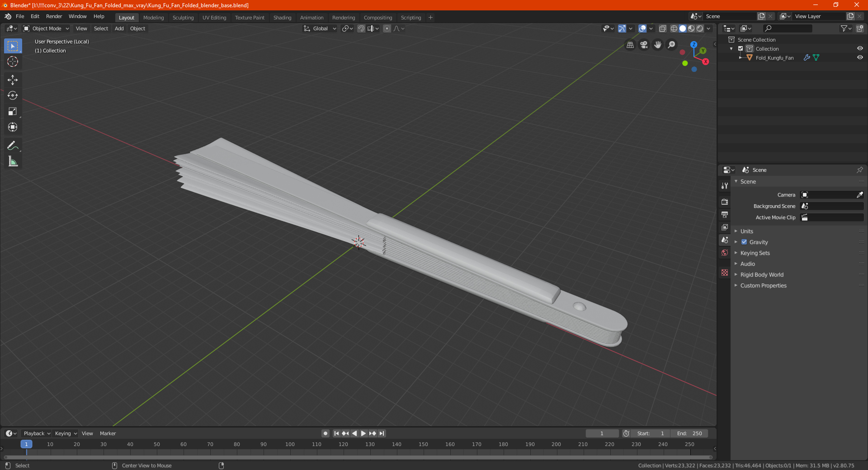Toggle viewport overlays display
The width and height of the screenshot is (868, 470).
[x=642, y=28]
